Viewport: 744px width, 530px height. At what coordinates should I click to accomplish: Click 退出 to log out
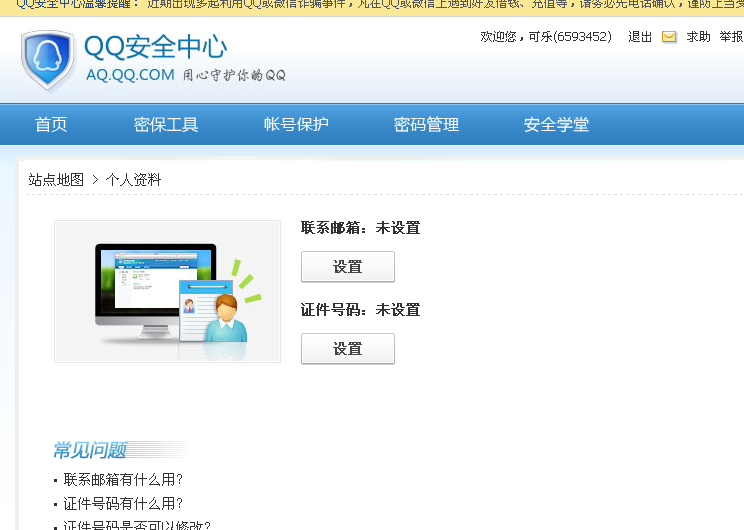640,37
